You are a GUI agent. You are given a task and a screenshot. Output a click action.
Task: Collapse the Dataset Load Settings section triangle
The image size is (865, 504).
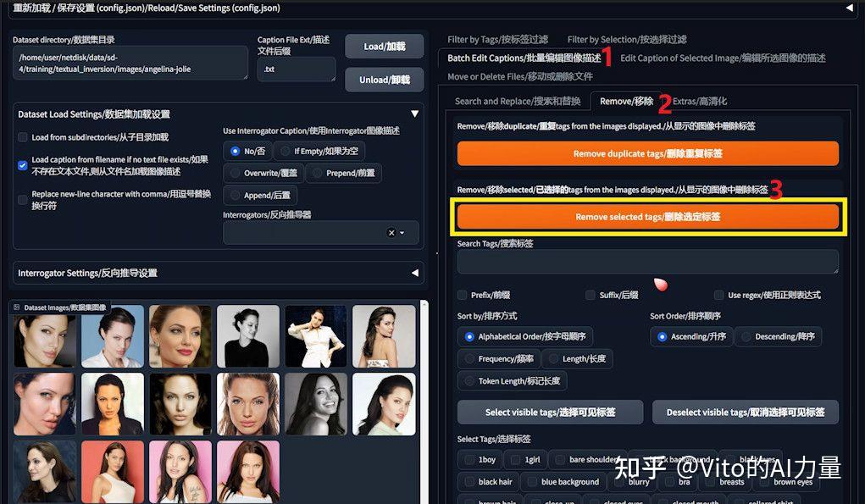tap(414, 113)
